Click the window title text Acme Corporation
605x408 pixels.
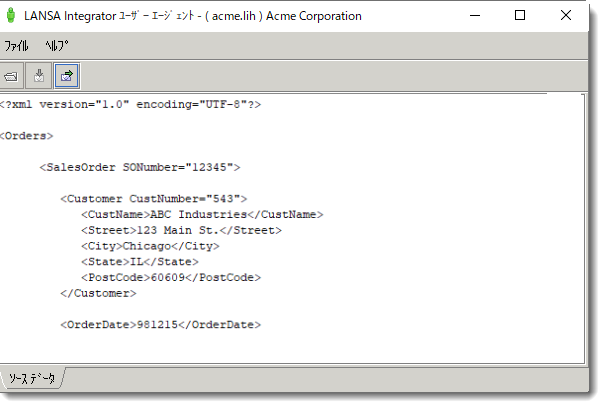coord(314,16)
